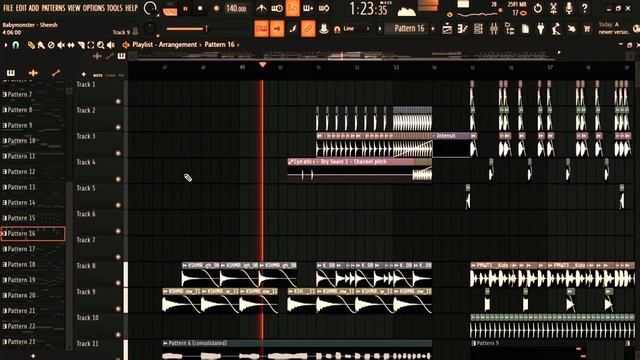This screenshot has height=360, width=640.
Task: Click the playhead marker on timeline
Action: 262,65
